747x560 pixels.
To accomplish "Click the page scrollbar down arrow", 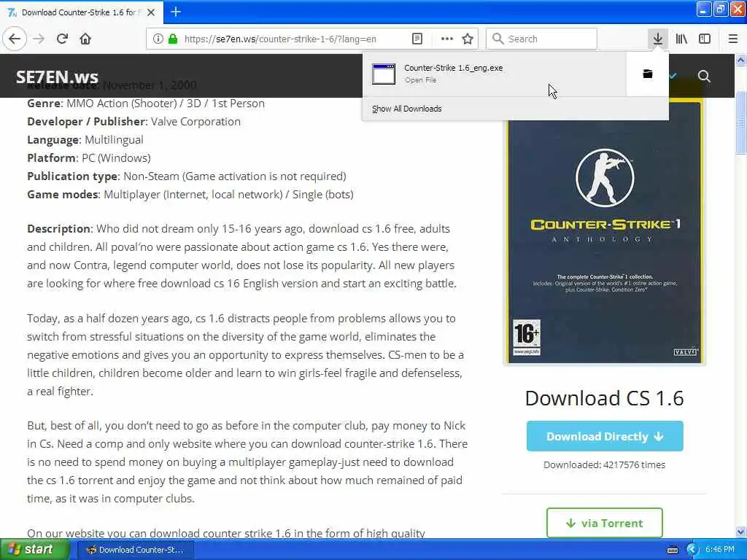I will tap(741, 532).
